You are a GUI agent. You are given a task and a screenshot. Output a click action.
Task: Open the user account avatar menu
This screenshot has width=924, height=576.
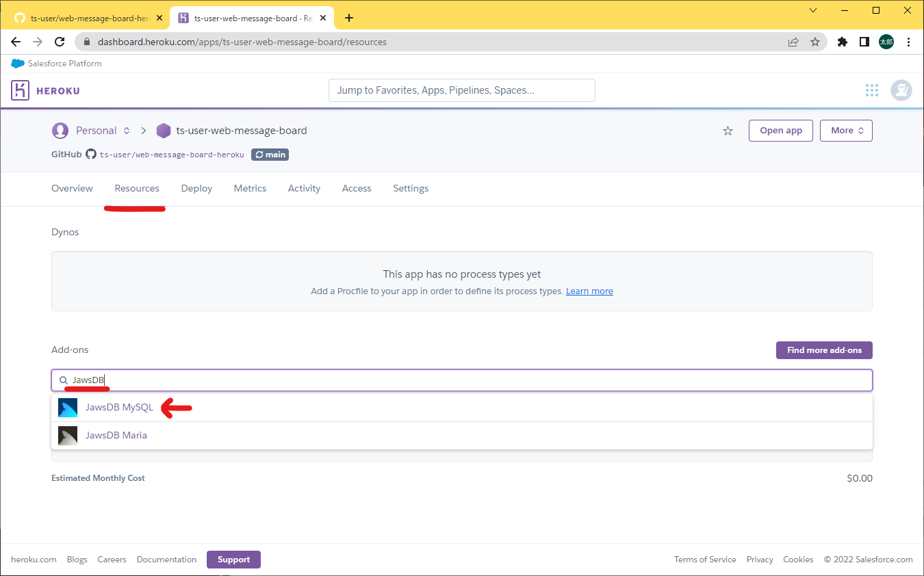pos(901,90)
